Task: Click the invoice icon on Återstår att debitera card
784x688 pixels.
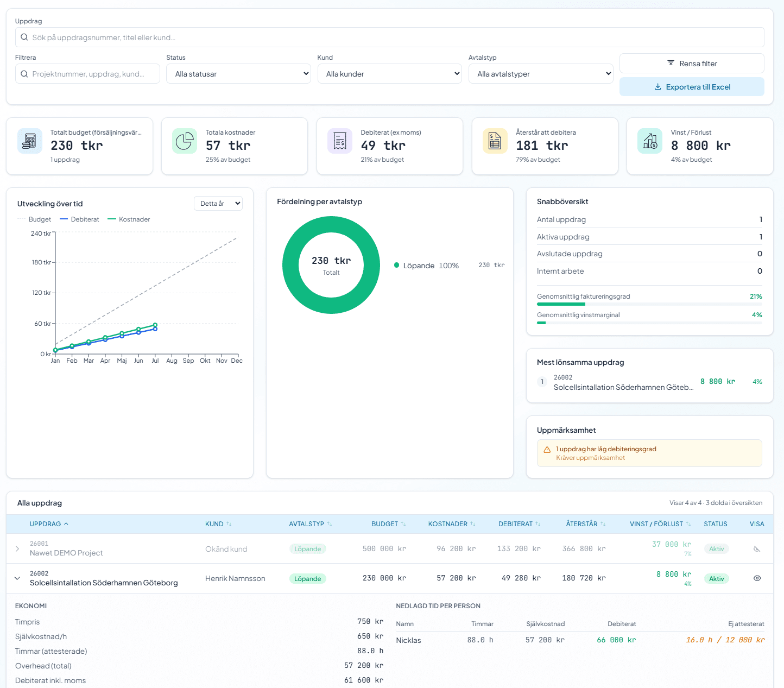Action: (x=495, y=141)
